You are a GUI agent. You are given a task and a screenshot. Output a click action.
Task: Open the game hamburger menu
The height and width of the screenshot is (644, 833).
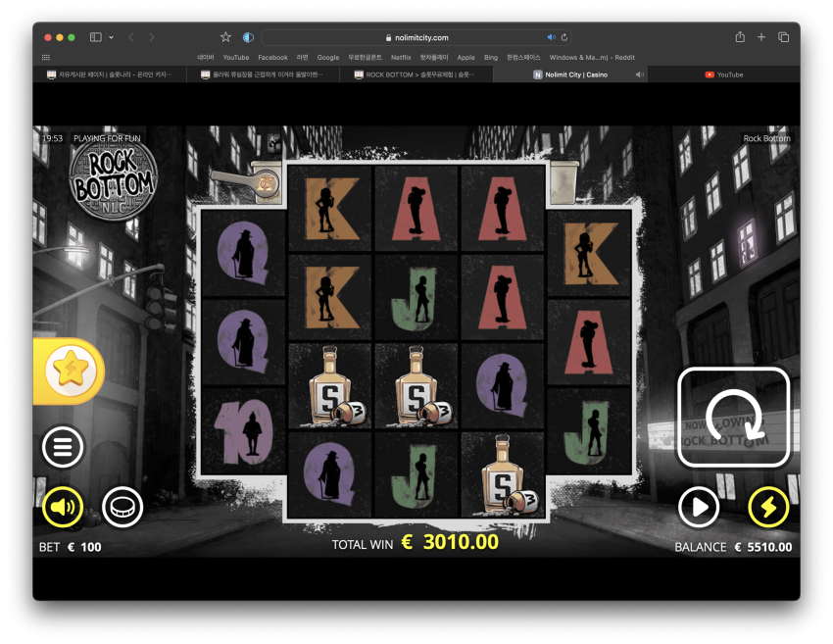tap(63, 447)
